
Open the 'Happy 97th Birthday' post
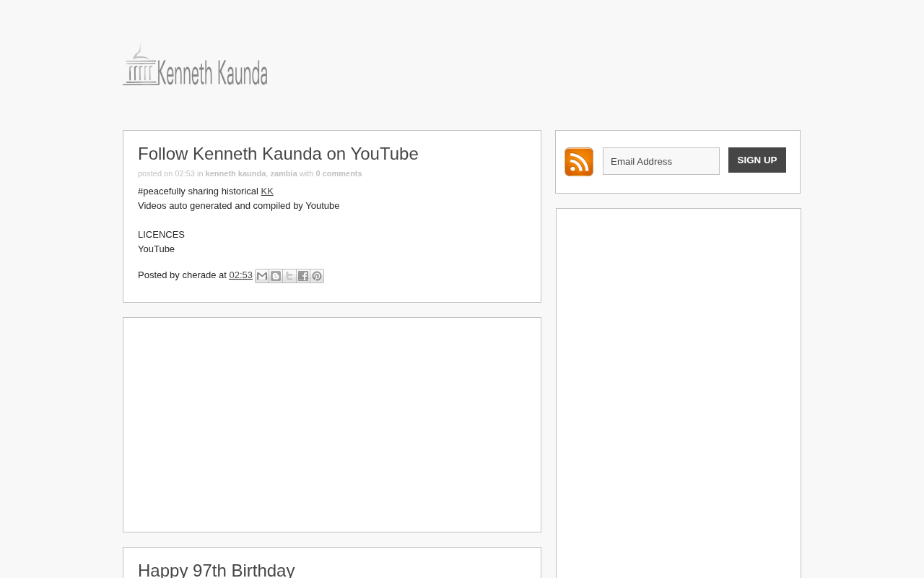pos(217,569)
